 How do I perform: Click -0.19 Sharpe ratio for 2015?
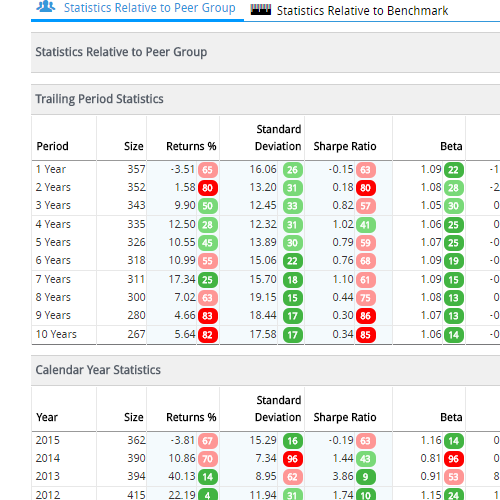[x=341, y=440]
